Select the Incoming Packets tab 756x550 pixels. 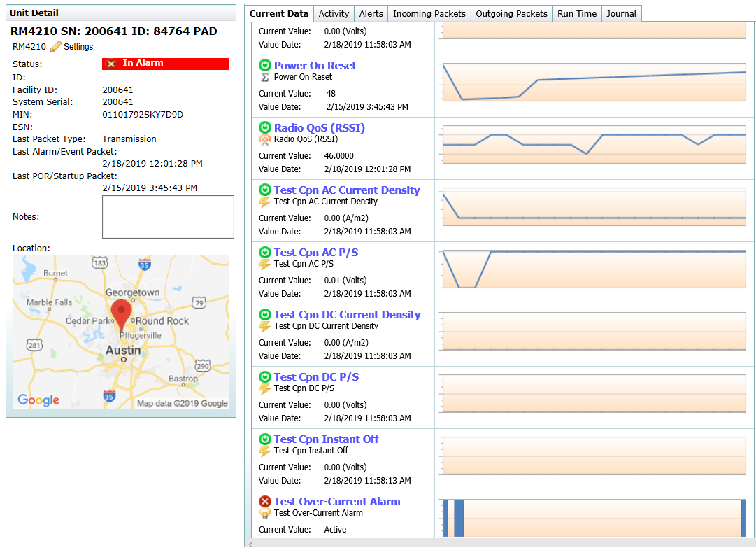click(x=429, y=13)
